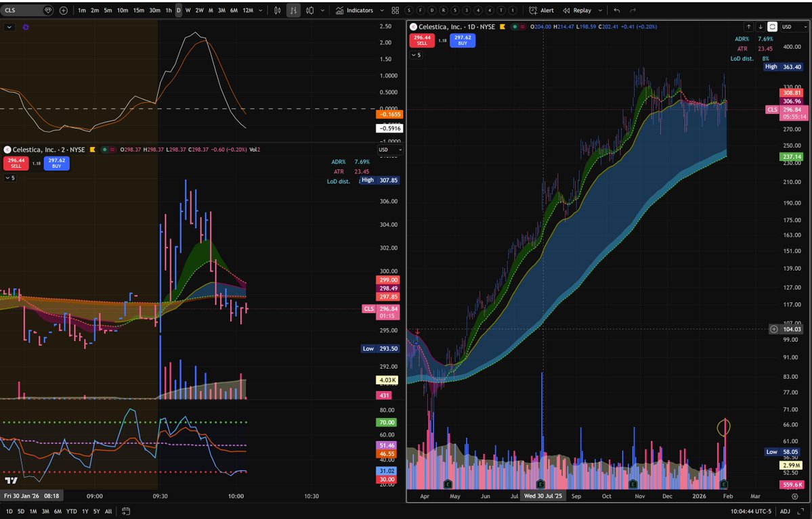The image size is (812, 519).
Task: Click the R quick-access circle button
Action: [444, 10]
